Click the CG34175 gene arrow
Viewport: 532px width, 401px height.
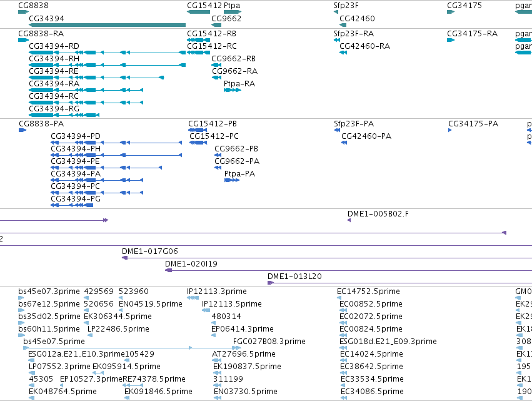[x=451, y=12]
